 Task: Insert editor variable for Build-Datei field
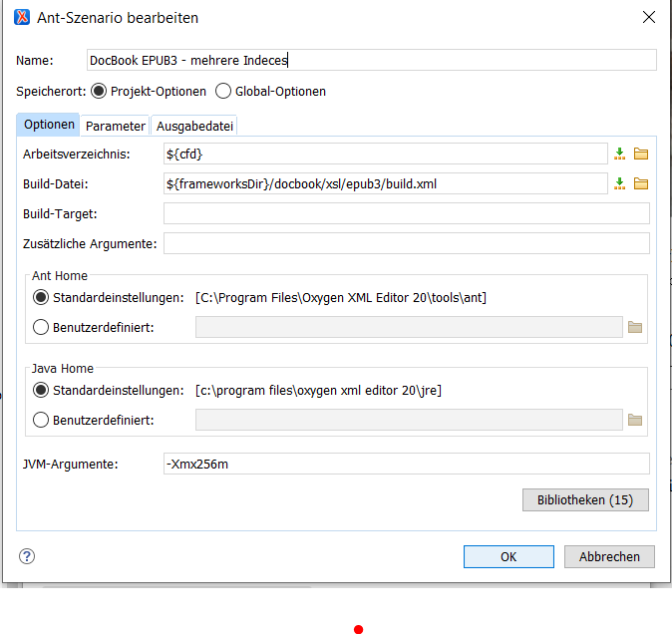tap(619, 183)
